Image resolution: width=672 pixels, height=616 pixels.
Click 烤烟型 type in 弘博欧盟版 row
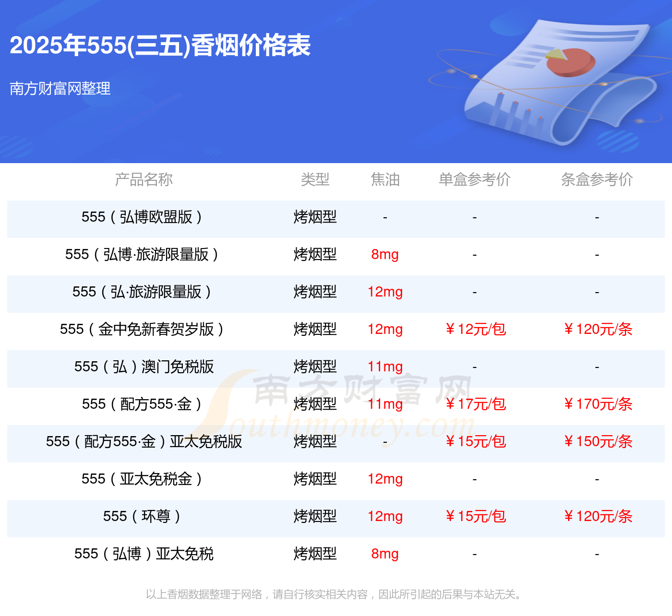coord(315,217)
